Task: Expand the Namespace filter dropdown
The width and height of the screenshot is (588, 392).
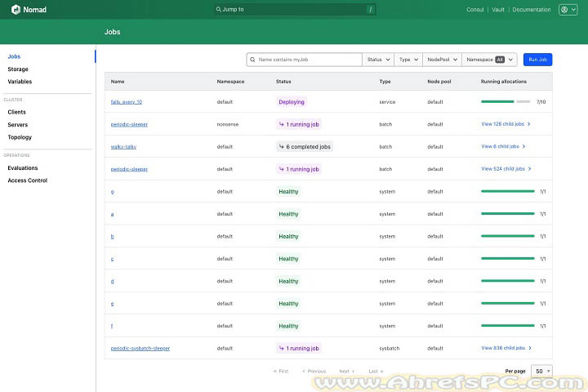Action: click(x=489, y=60)
